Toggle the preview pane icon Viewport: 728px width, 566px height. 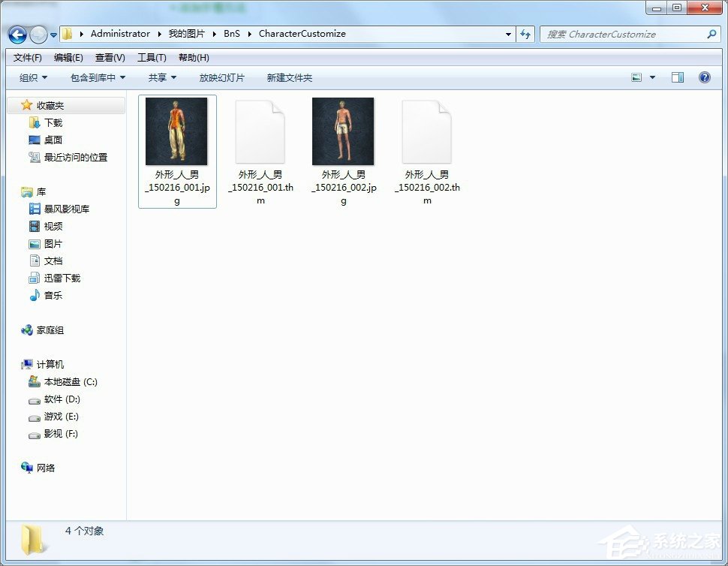click(x=678, y=77)
